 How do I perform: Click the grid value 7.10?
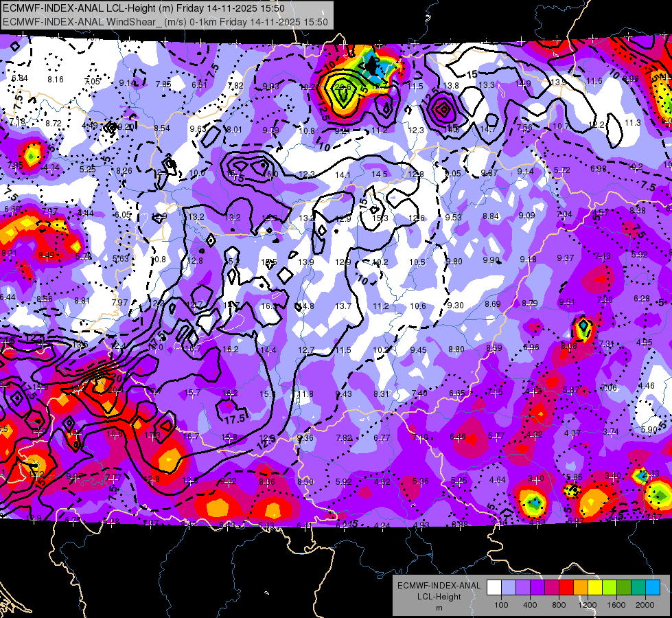[x=420, y=437]
